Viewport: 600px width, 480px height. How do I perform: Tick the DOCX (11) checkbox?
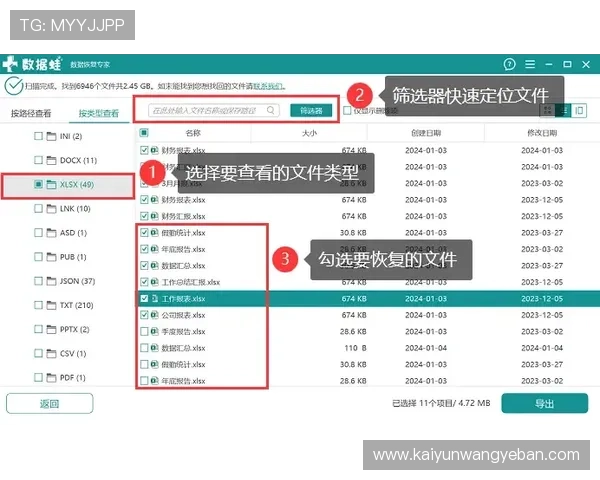click(x=38, y=160)
